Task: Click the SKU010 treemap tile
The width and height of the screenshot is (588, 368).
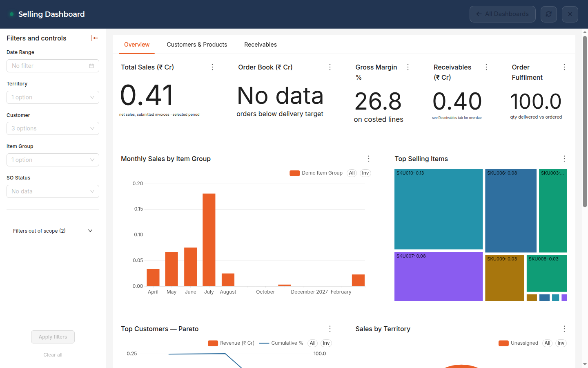Action: click(x=439, y=209)
